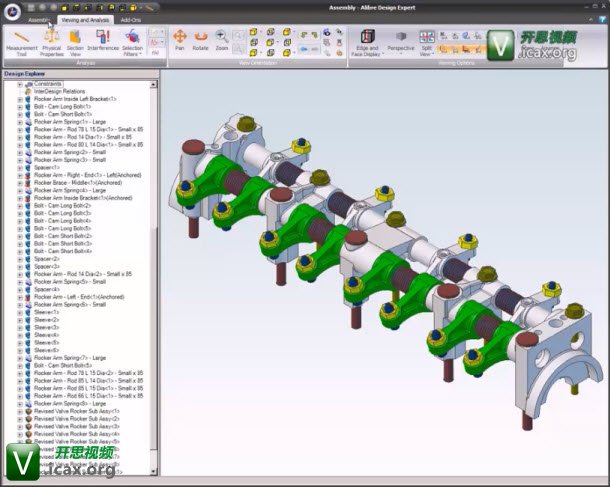
Task: Expand the Sleeve<1> tree node
Action: [x=20, y=313]
